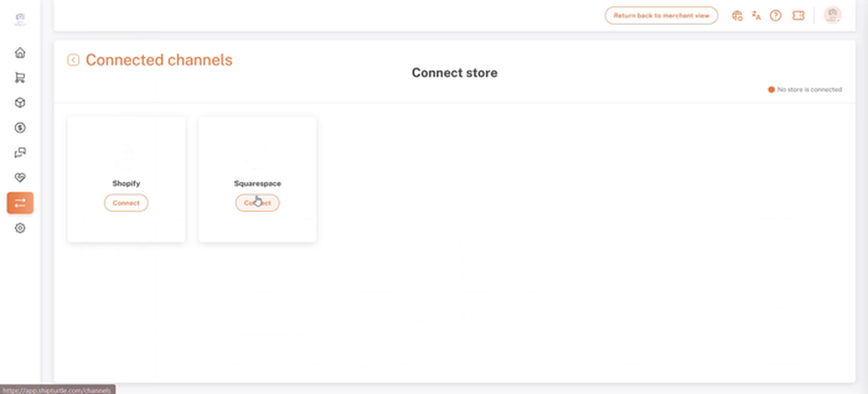Screen dimensions: 868x394
Task: Click the Connect store title
Action: [x=455, y=73]
